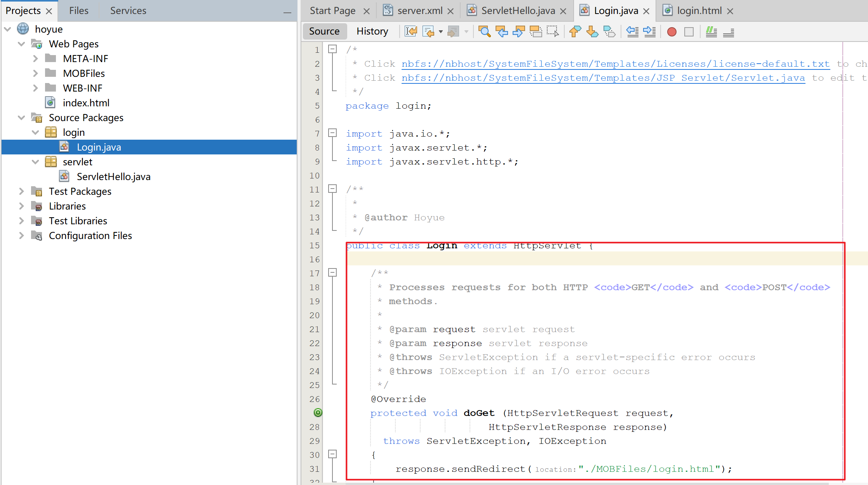Jump to Previous Bookmark icon

[575, 31]
